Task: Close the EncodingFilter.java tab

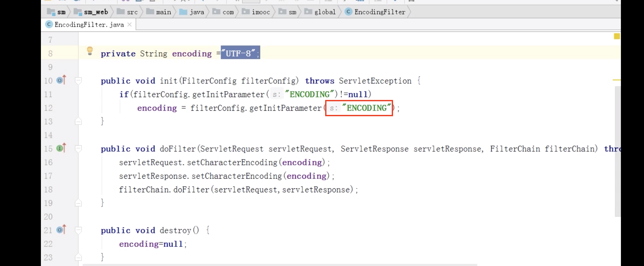Action: (x=130, y=25)
